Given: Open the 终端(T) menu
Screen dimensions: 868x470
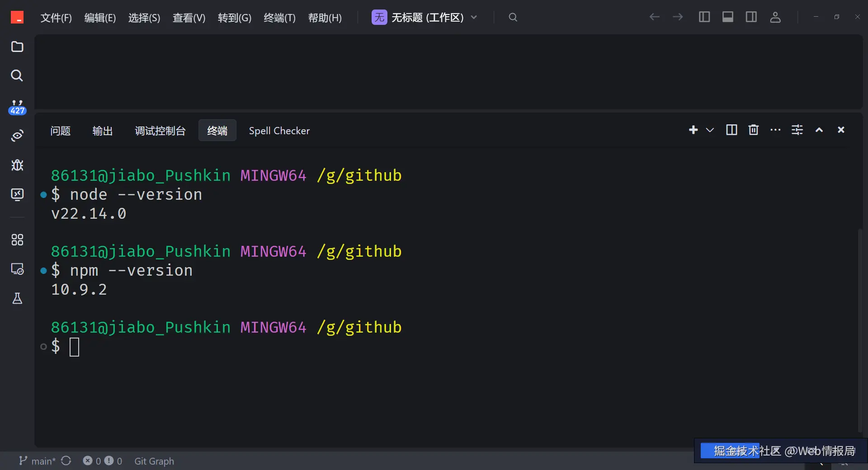Looking at the screenshot, I should (279, 18).
